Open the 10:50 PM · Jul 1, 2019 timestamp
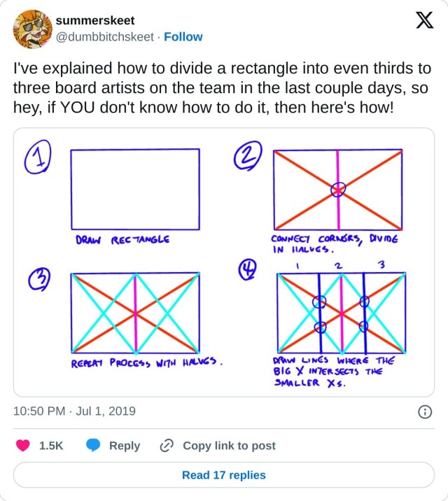 coord(74,411)
